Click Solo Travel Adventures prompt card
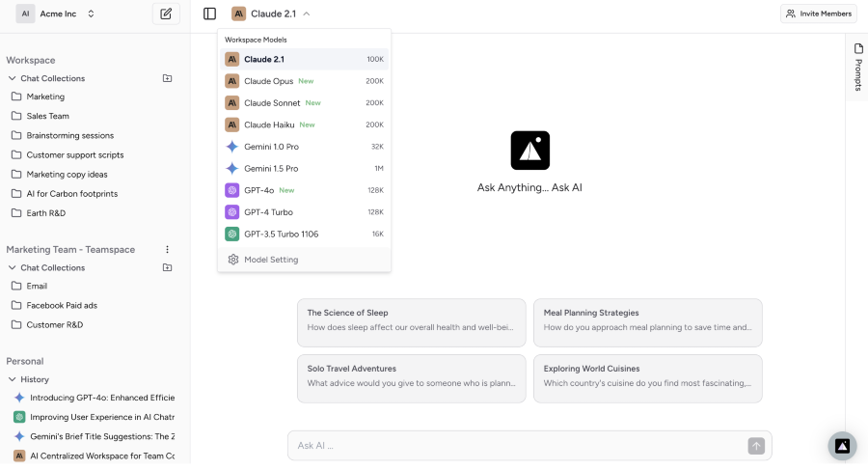 tap(411, 378)
